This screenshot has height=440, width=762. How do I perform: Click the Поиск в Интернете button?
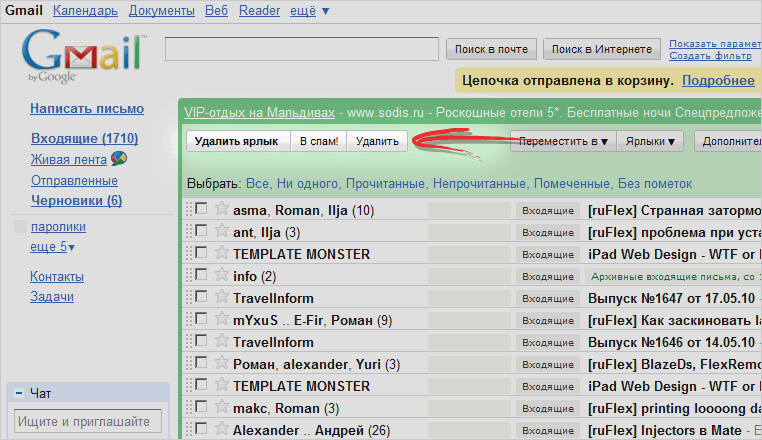(602, 49)
